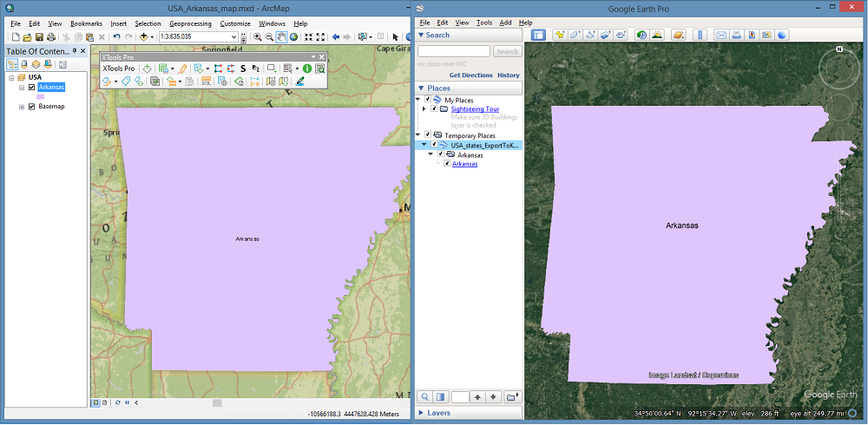Collapse the Arkansas layer node in ArcMap
The width and height of the screenshot is (868, 425).
pos(22,88)
